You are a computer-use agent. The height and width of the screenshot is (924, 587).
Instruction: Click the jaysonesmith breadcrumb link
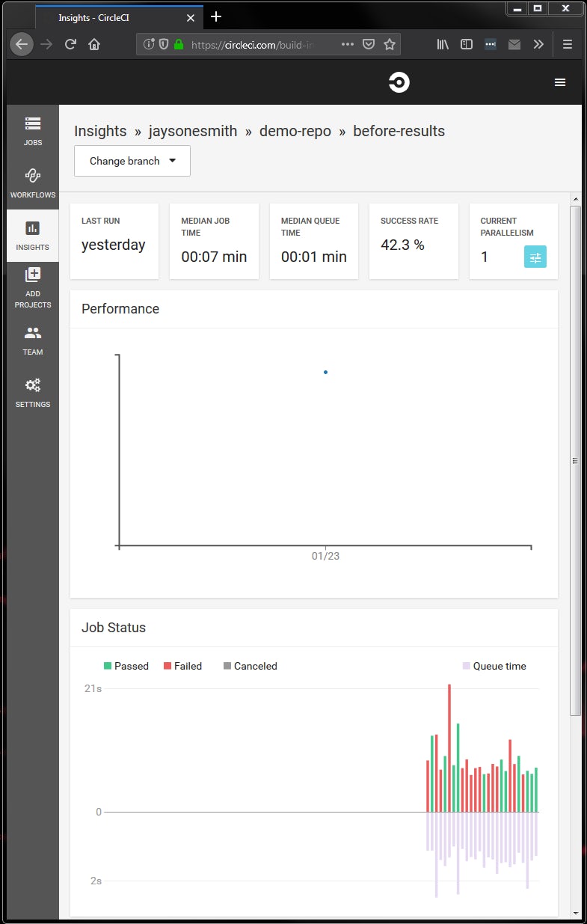coord(193,131)
